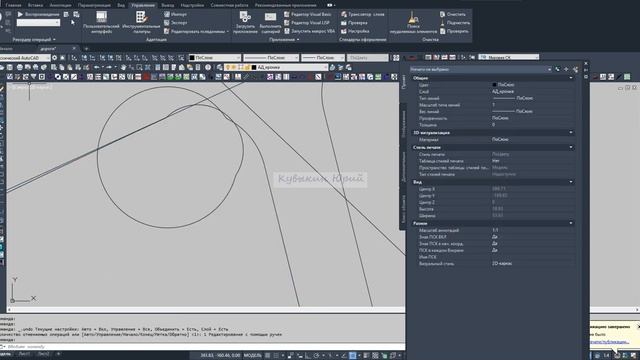Click the Слой property value АД_кромка
640x360 pixels.
532,91
